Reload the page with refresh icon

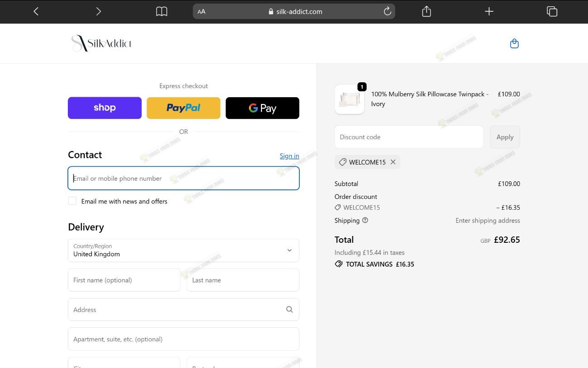point(387,11)
